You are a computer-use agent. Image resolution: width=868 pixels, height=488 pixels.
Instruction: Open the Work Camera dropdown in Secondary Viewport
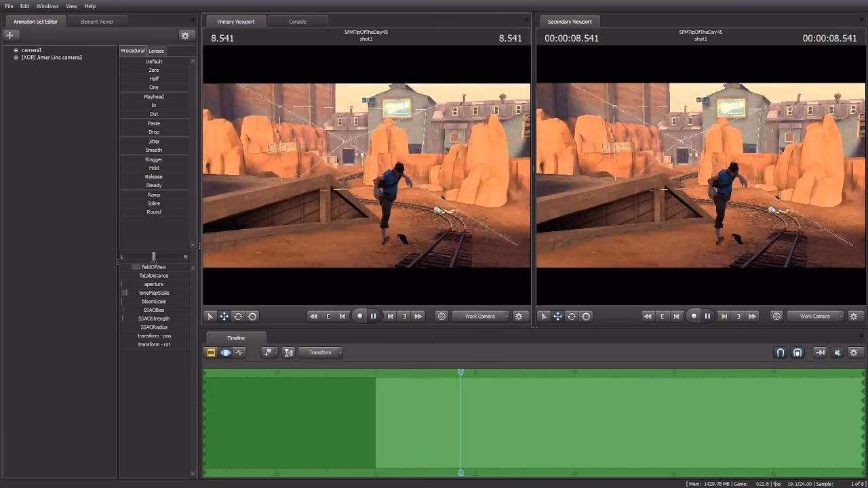pyautogui.click(x=816, y=316)
